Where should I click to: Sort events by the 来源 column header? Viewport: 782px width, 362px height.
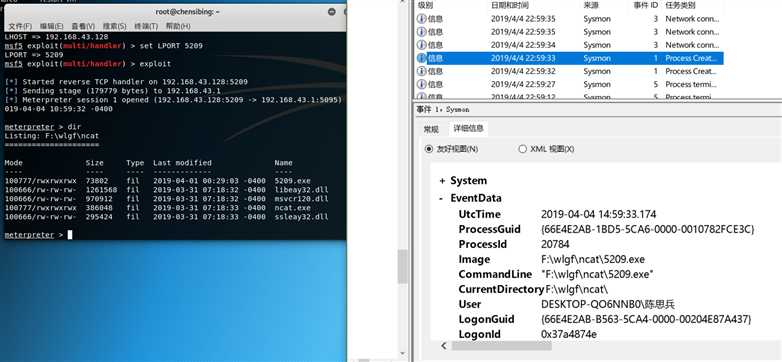point(591,5)
